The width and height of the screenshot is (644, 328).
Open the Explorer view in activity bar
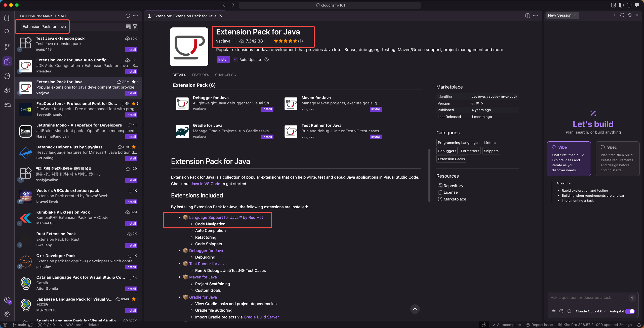pos(7,18)
